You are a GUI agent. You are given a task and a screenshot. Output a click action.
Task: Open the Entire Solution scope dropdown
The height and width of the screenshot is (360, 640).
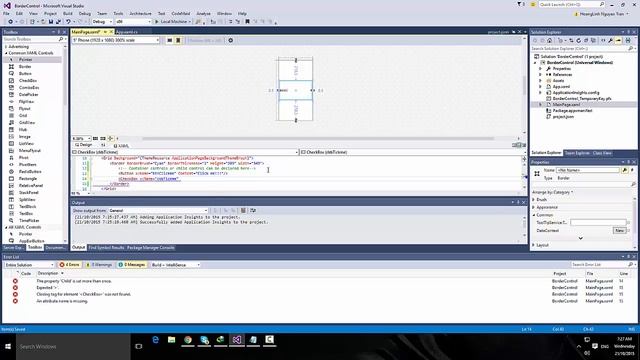click(29, 265)
